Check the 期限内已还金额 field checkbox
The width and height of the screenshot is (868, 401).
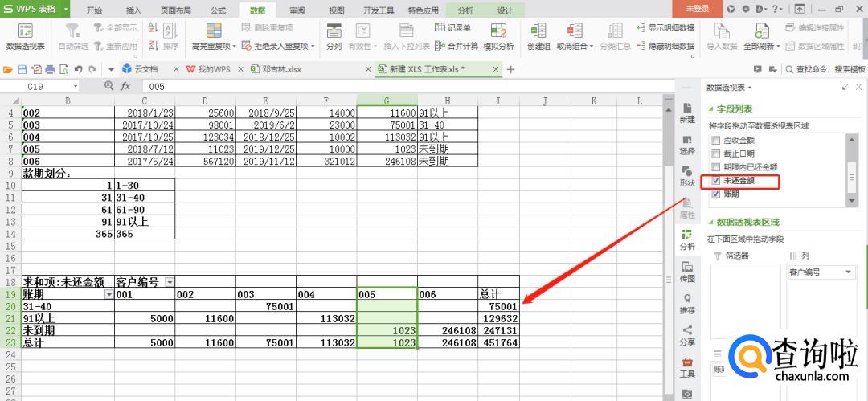click(x=716, y=166)
